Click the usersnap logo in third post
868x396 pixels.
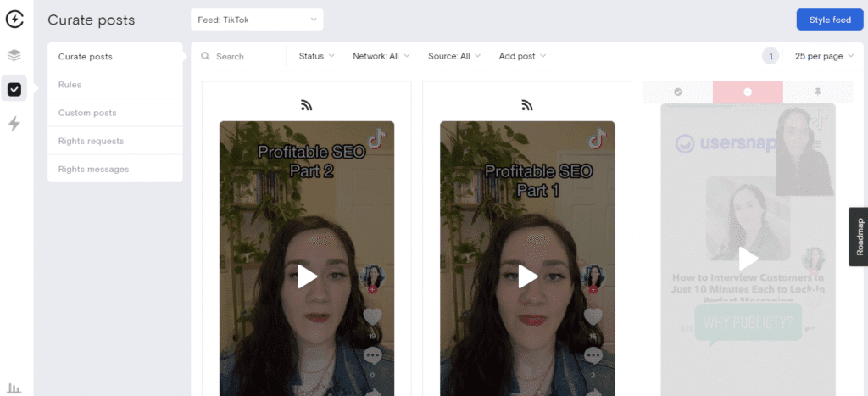click(x=726, y=143)
